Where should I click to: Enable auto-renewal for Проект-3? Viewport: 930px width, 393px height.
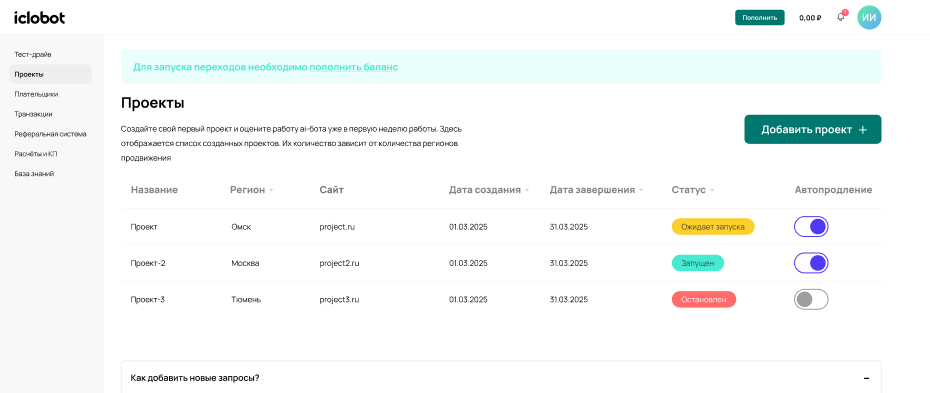[811, 299]
